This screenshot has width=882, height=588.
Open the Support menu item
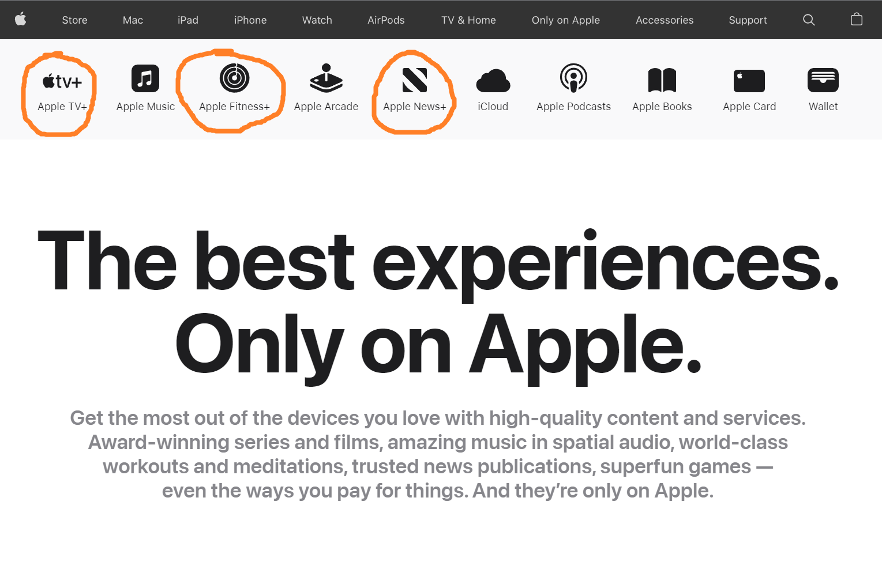748,20
